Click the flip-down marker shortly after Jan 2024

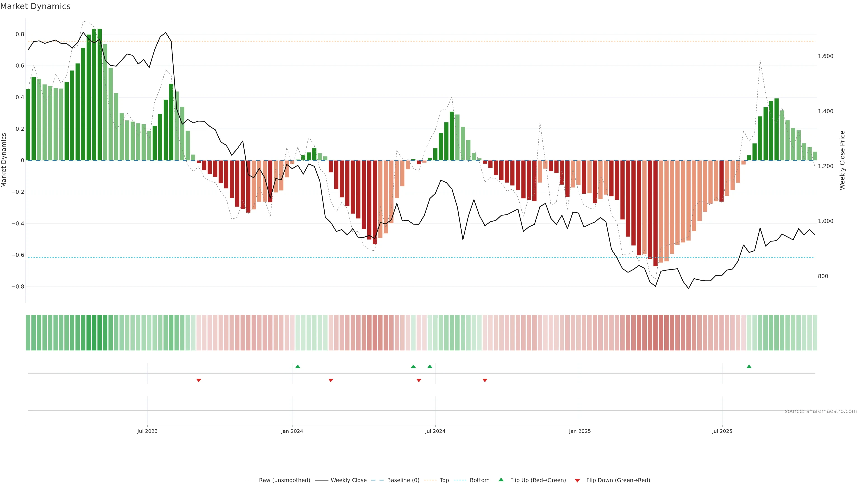[331, 380]
